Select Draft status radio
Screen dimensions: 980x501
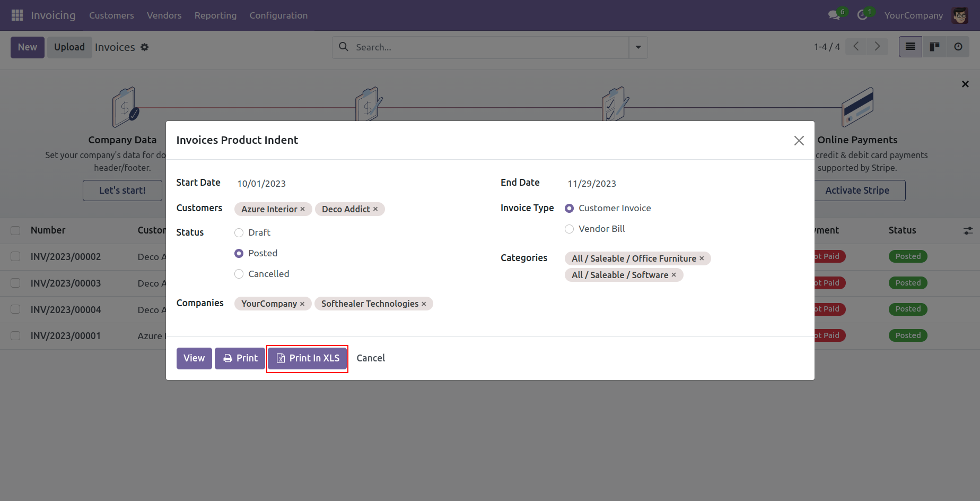click(x=239, y=232)
